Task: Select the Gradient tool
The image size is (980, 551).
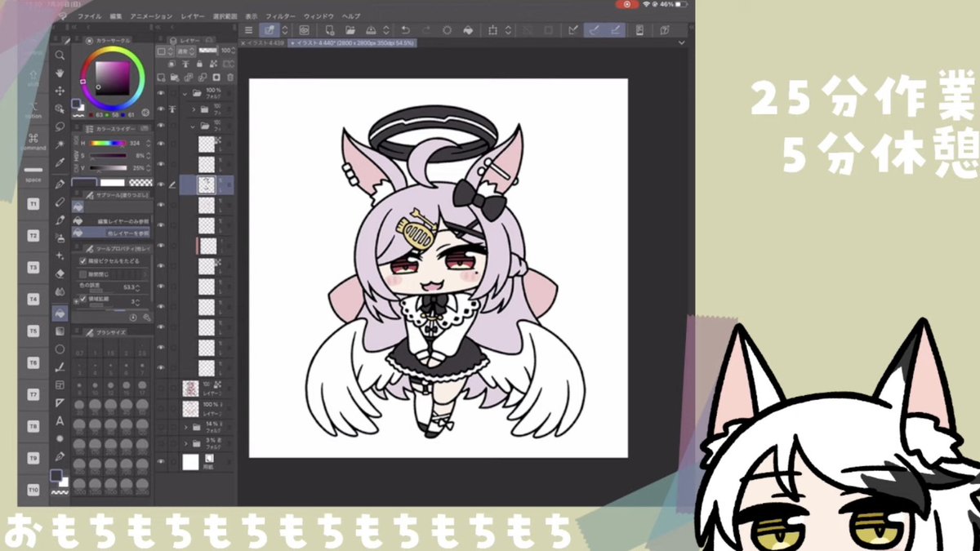Action: [60, 331]
